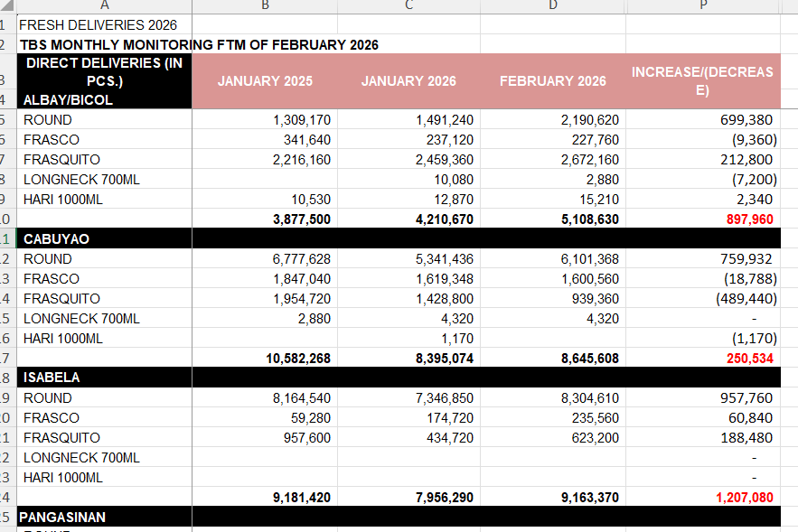798x532 pixels.
Task: Select Albay total 5,108,630
Action: (x=553, y=219)
